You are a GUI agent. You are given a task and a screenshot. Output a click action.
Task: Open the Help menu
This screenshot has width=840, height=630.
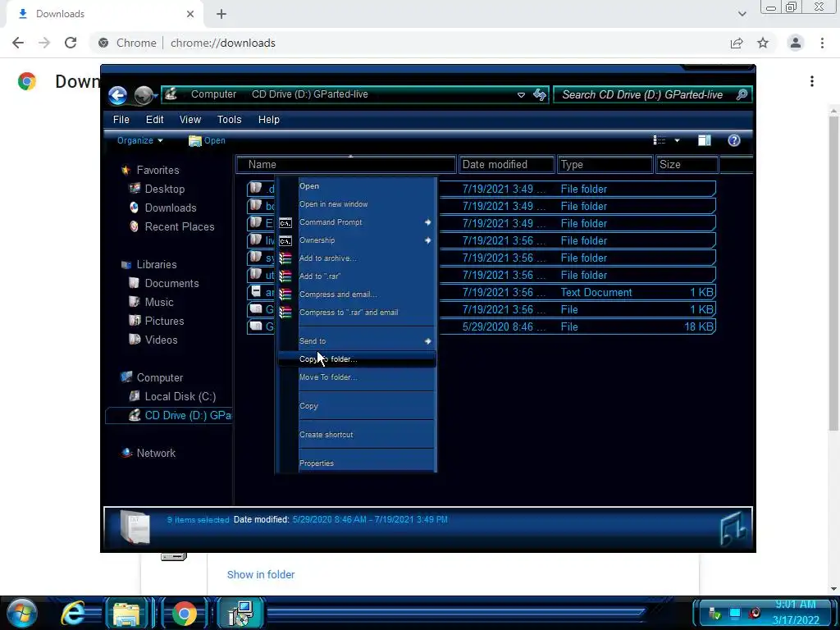pos(269,120)
